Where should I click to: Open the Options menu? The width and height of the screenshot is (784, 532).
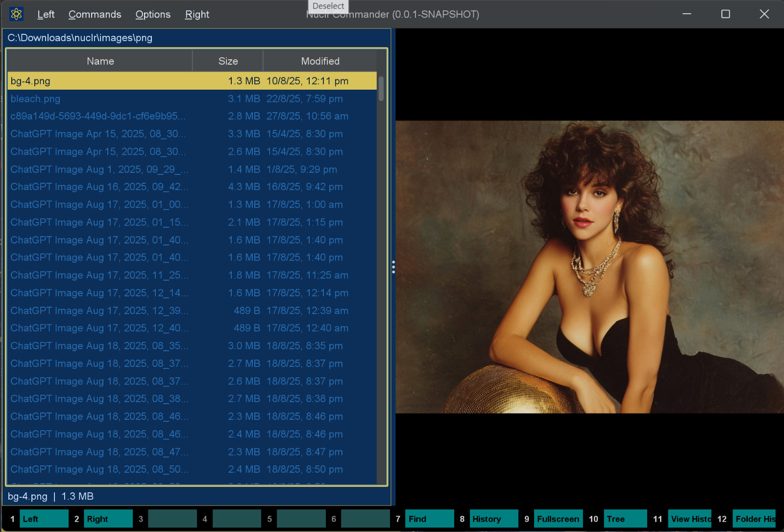point(153,15)
